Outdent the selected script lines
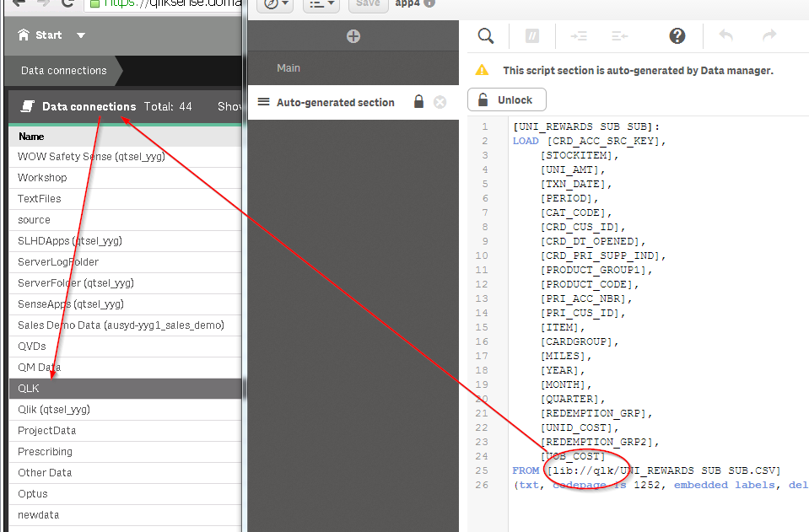The height and width of the screenshot is (532, 809). click(620, 36)
